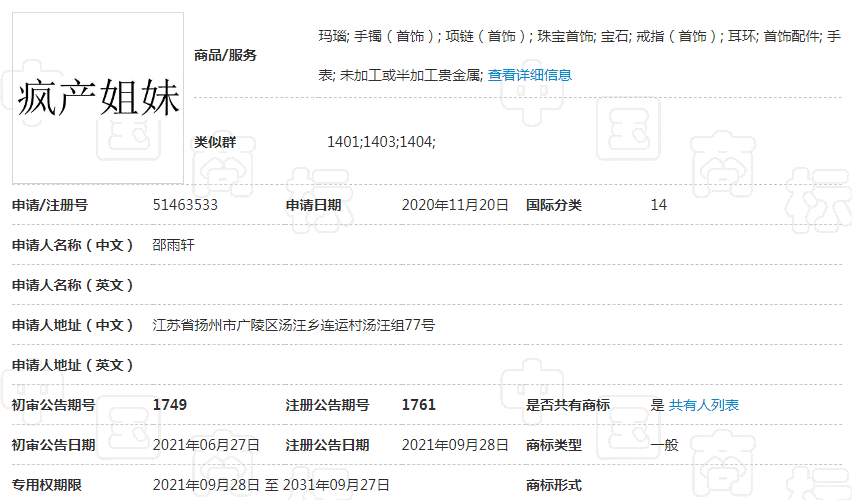Click the preliminary announcement issue number 1749
The height and width of the screenshot is (500, 852).
[x=170, y=405]
